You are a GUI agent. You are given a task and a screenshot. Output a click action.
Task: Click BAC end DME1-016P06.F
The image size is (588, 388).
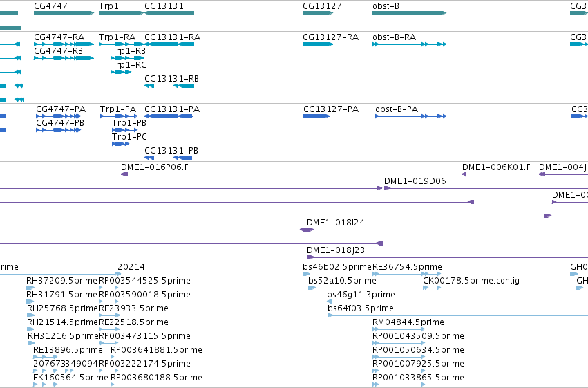tap(124, 174)
